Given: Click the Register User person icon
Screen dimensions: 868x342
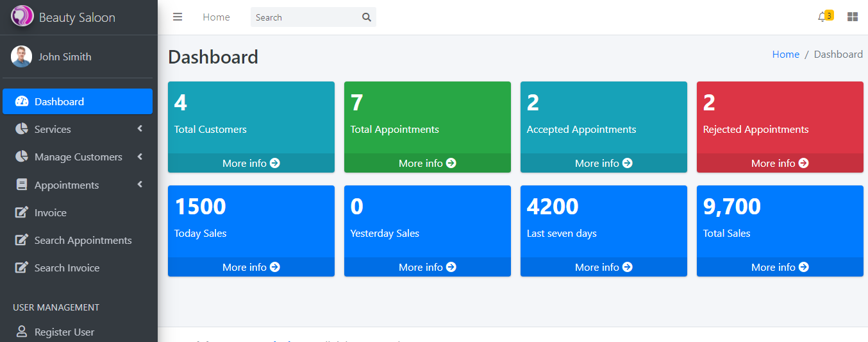Looking at the screenshot, I should 22,332.
